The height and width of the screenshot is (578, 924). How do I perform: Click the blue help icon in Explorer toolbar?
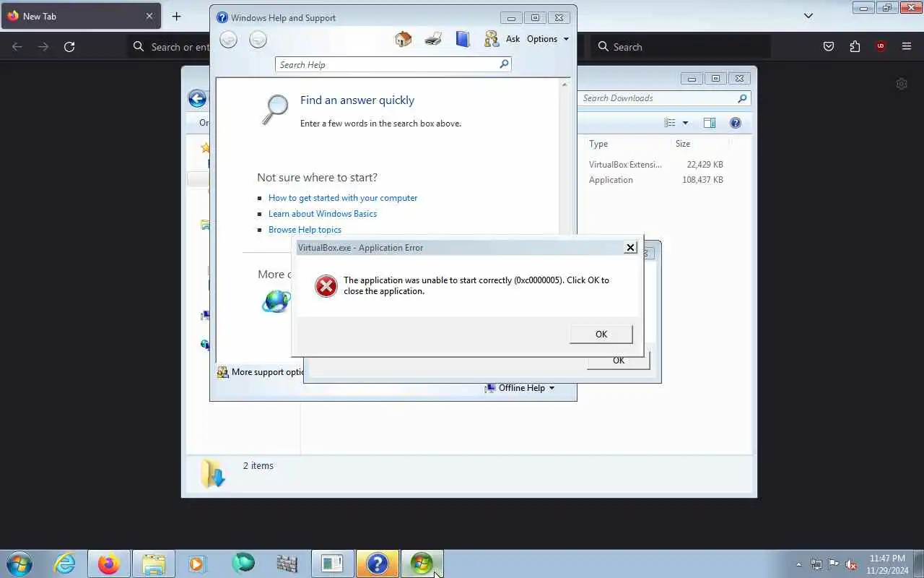[736, 123]
